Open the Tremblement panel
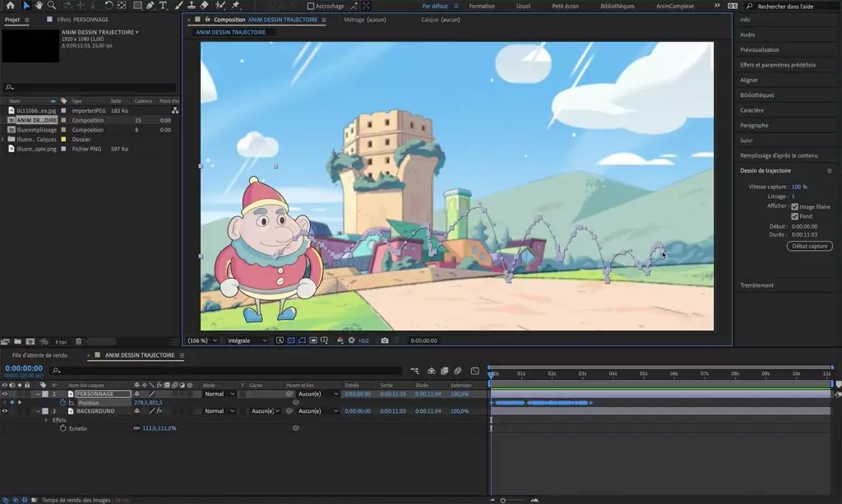Viewport: 842px width, 504px height. (756, 285)
